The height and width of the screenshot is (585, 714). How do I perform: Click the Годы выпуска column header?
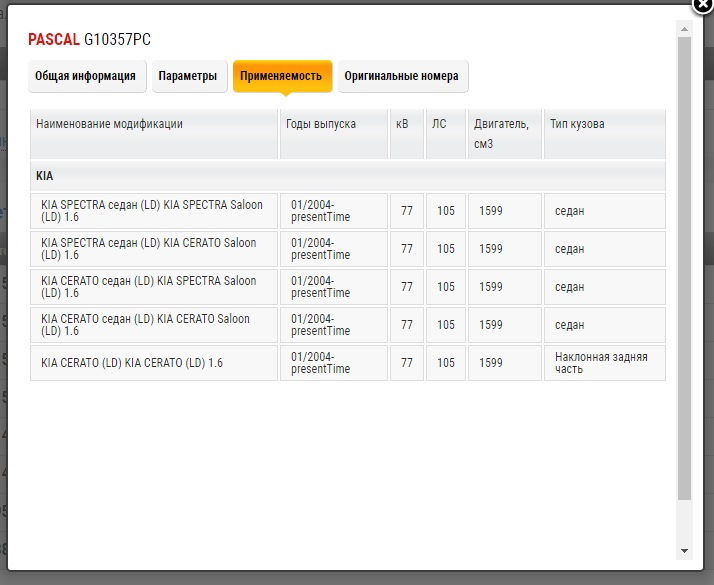click(334, 134)
